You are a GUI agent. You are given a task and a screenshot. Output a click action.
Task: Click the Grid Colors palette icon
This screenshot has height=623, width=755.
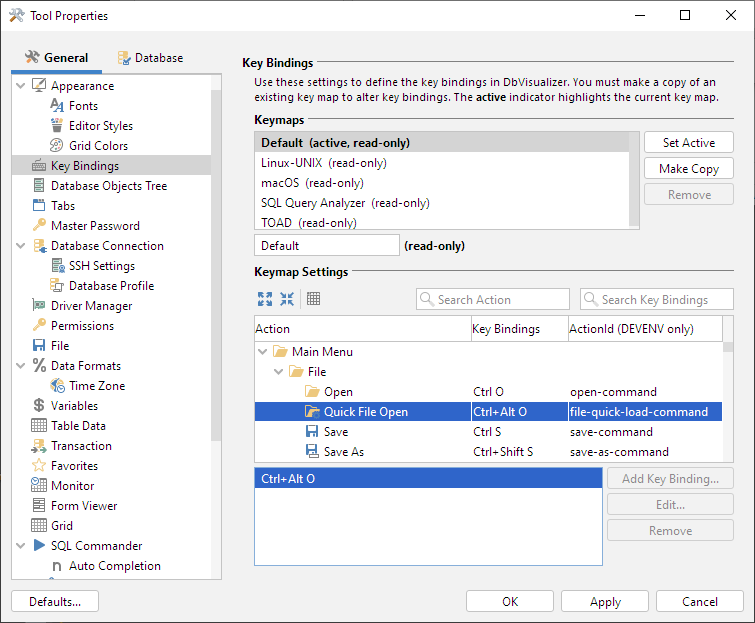(x=57, y=146)
